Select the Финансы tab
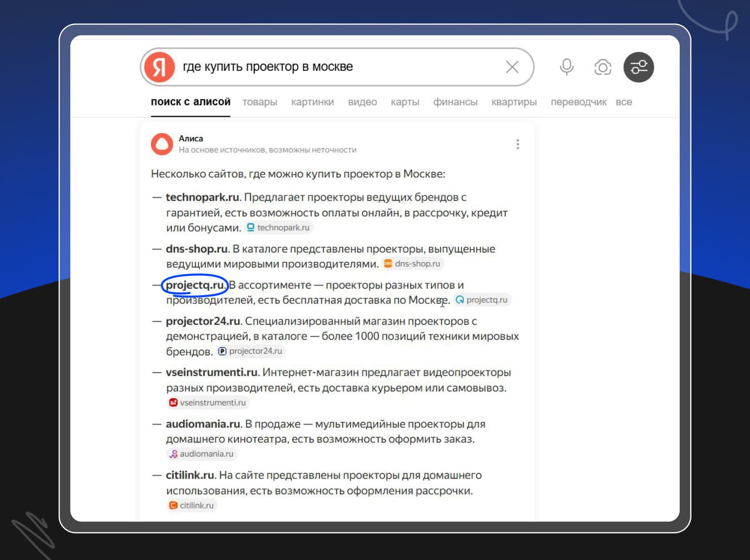 (x=455, y=102)
